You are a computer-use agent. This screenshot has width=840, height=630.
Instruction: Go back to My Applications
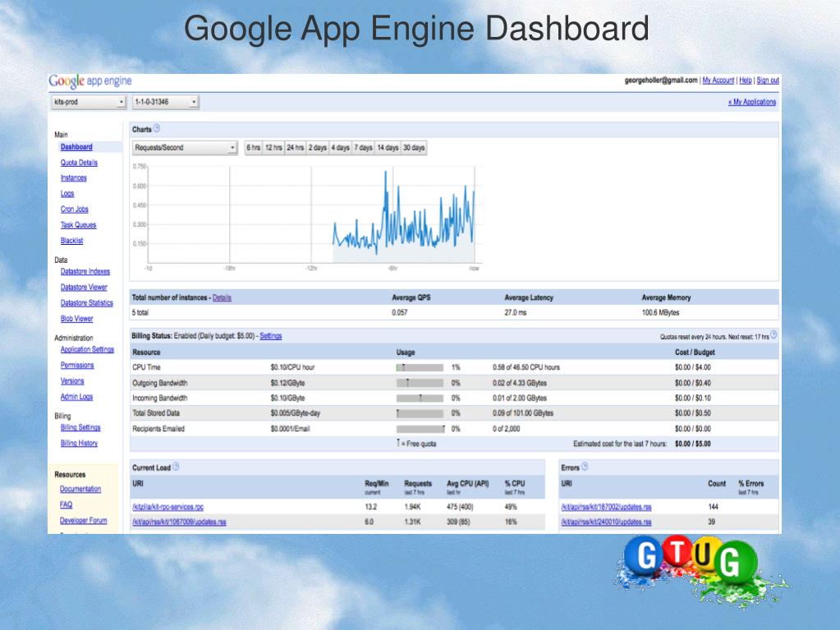click(751, 102)
